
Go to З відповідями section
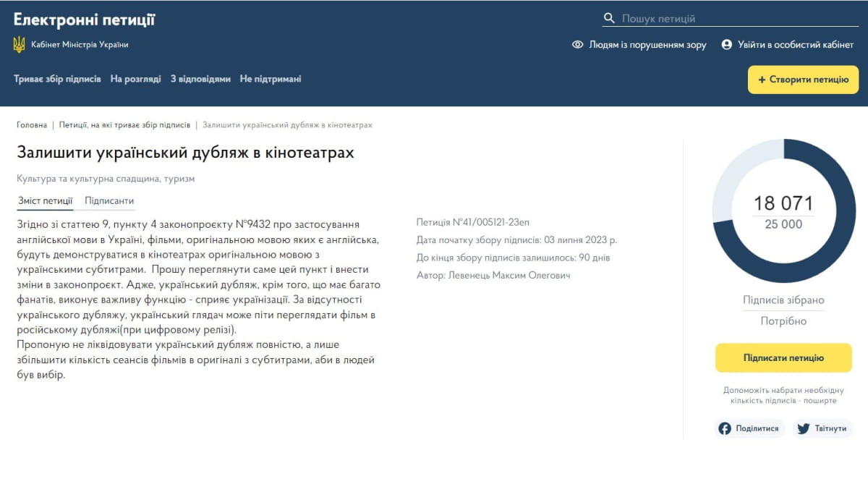[200, 79]
